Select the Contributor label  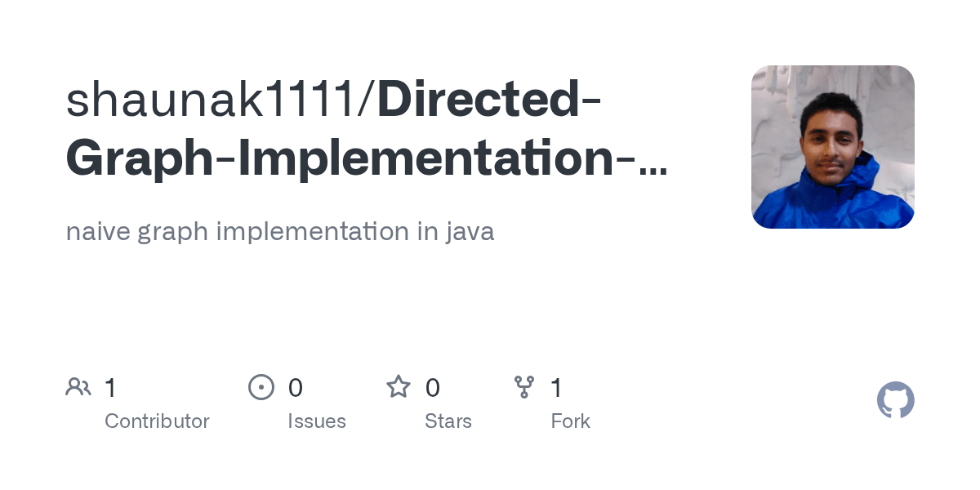click(157, 421)
